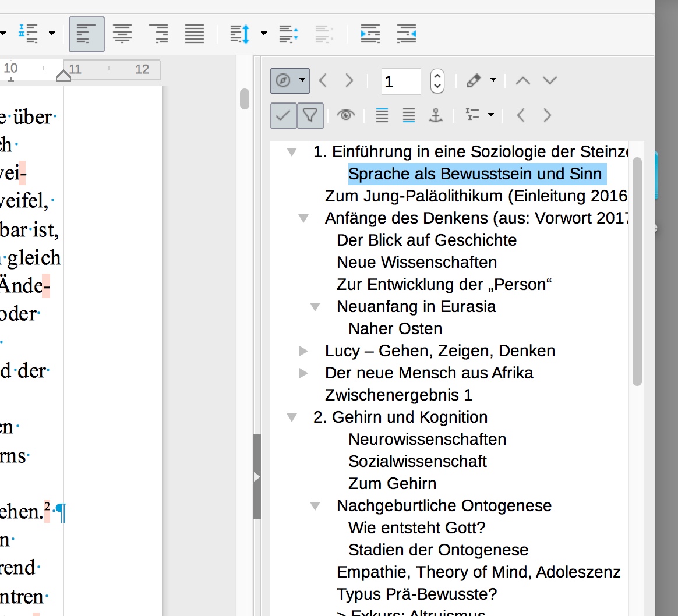This screenshot has height=616, width=678.
Task: Select 'Neue Wissenschaften' heading
Action: point(417,262)
